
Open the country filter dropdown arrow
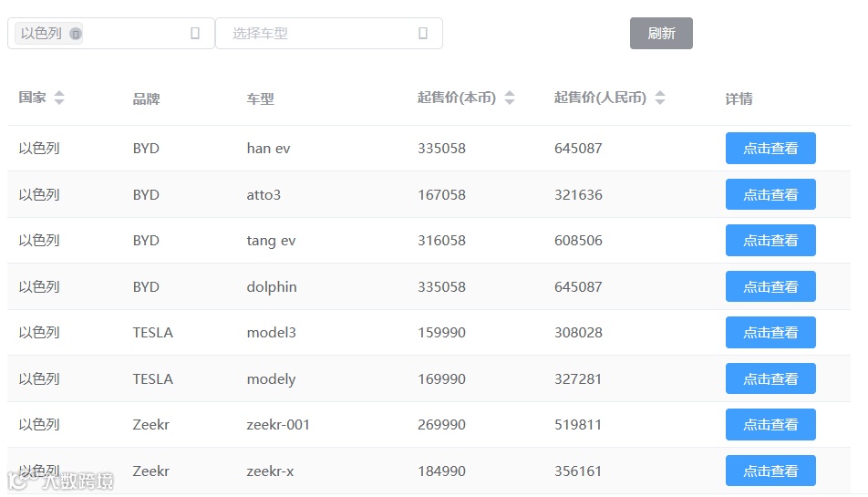pos(195,33)
